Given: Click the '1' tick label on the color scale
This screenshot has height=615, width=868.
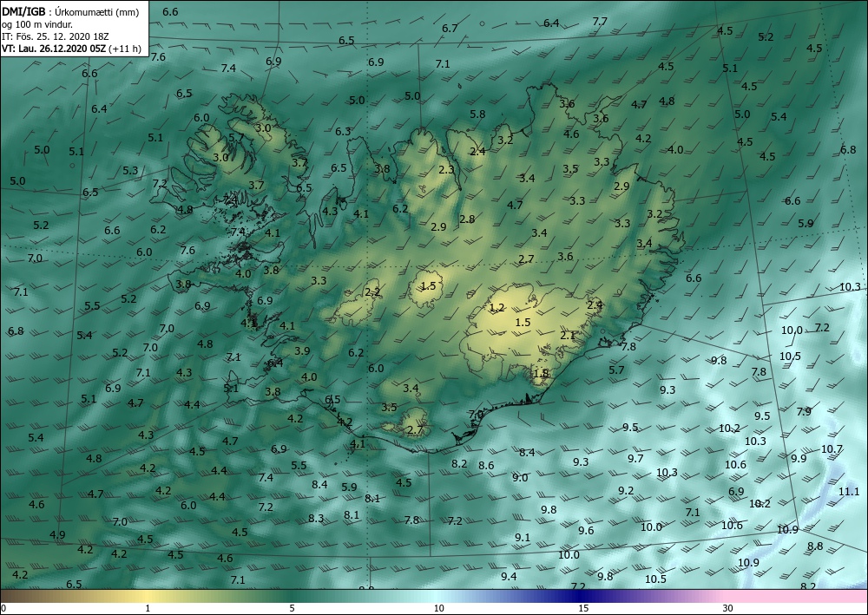Looking at the screenshot, I should coord(148,608).
